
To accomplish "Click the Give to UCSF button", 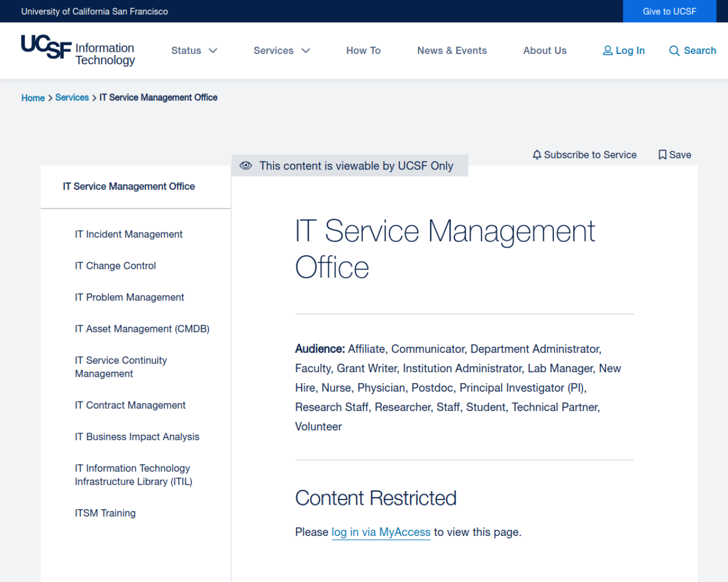I will coord(669,11).
